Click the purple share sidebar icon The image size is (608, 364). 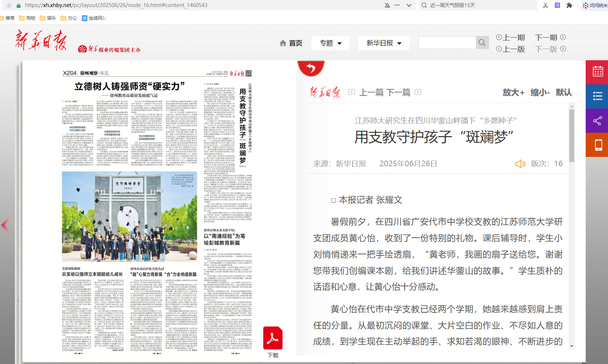click(x=597, y=121)
